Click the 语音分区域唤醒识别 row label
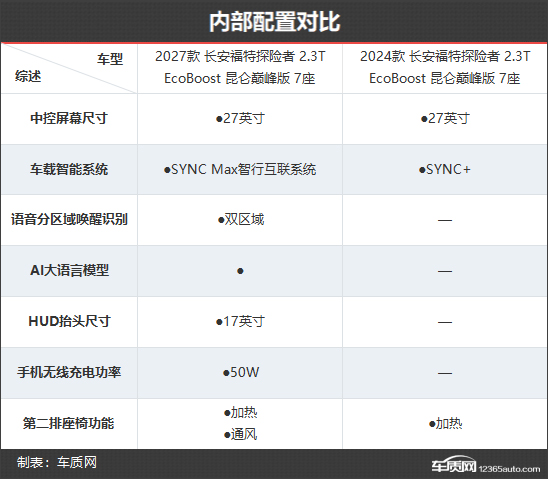The image size is (548, 479). 69,219
